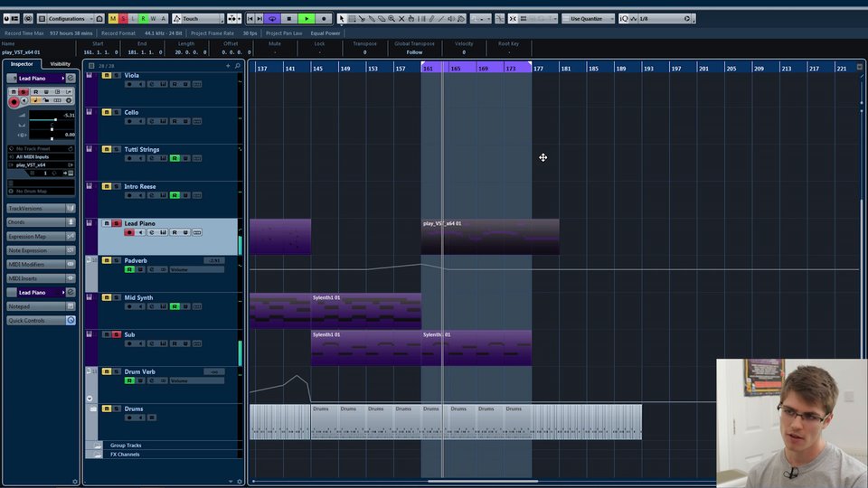Click the No Track Preset field

coord(41,148)
